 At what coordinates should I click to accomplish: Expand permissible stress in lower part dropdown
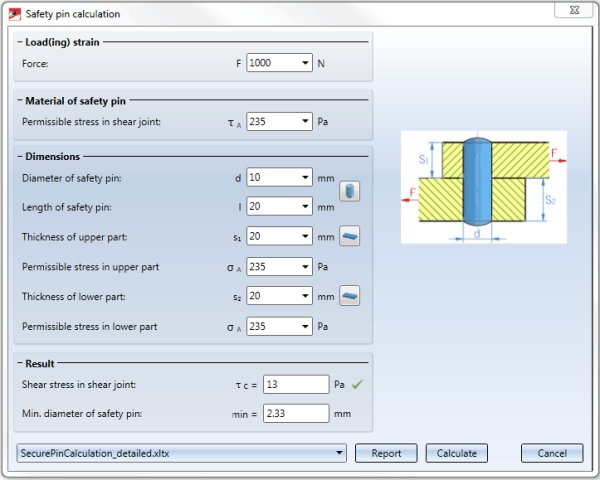(305, 326)
